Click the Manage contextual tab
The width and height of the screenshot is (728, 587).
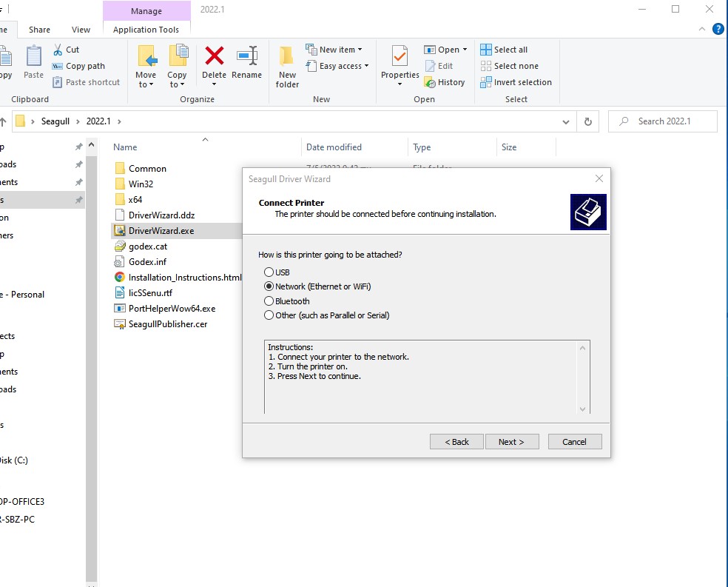pyautogui.click(x=146, y=11)
